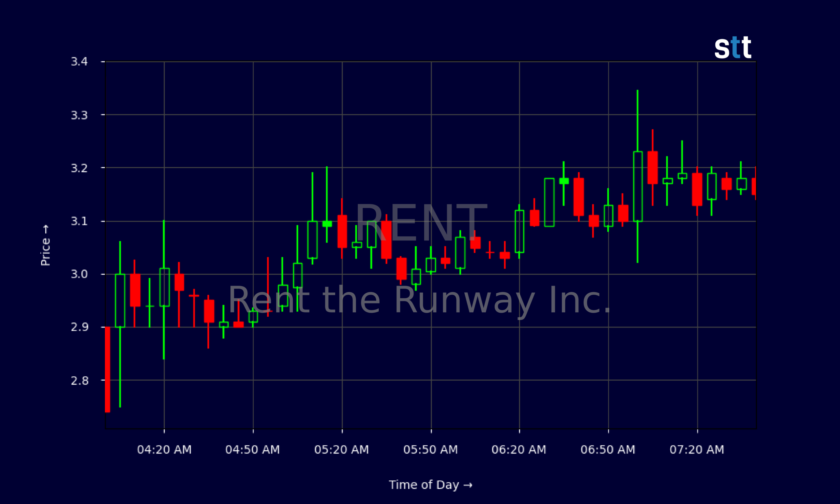Click the stt logo
Viewport: 840px width, 504px height.
tap(733, 48)
